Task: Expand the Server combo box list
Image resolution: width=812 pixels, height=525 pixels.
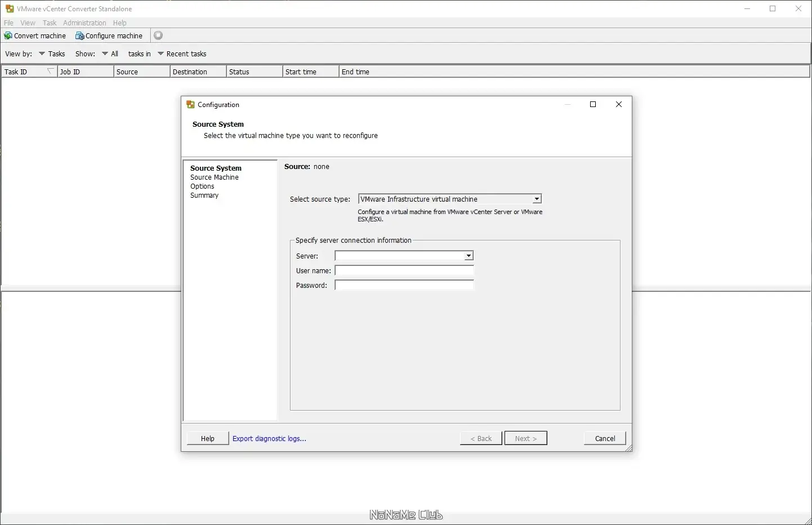Action: coord(469,256)
